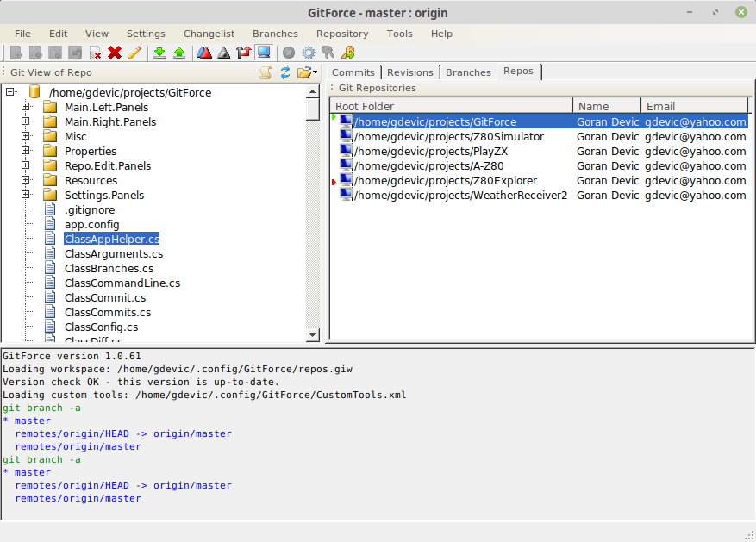Pull with the green down-arrow icon
The image size is (756, 542).
pyautogui.click(x=159, y=53)
